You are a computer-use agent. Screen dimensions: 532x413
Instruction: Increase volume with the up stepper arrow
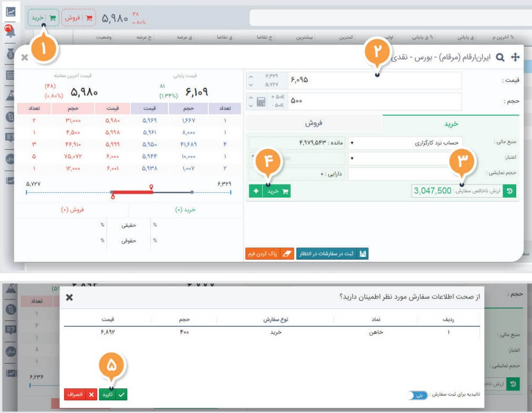251,98
